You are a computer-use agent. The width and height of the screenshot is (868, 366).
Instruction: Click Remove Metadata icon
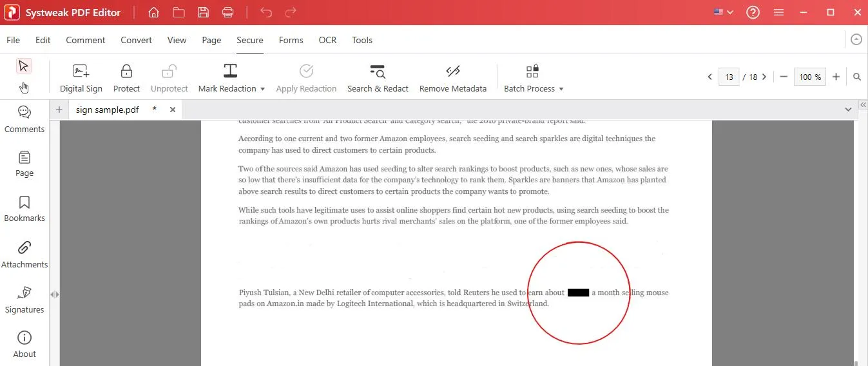pos(452,71)
